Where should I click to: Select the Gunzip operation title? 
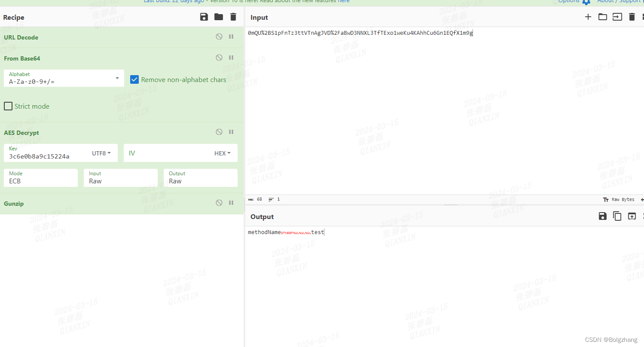pyautogui.click(x=14, y=203)
